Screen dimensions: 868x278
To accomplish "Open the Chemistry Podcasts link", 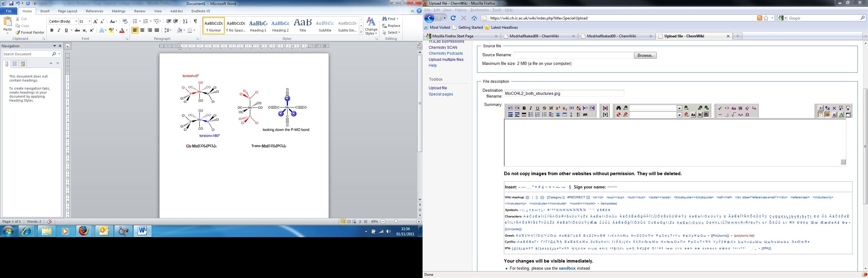I will pyautogui.click(x=446, y=53).
